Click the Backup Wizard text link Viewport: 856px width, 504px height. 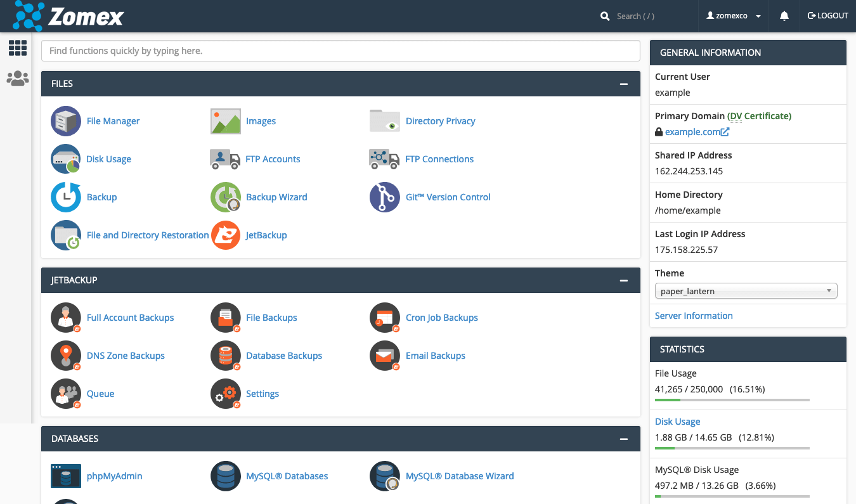point(276,197)
